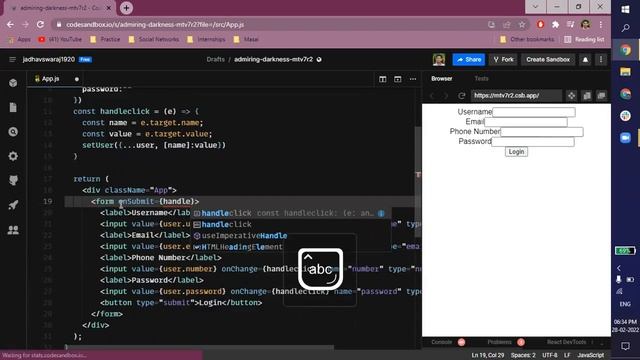This screenshot has height=360, width=640.
Task: Open the Chrome profile avatar
Action: (x=585, y=24)
